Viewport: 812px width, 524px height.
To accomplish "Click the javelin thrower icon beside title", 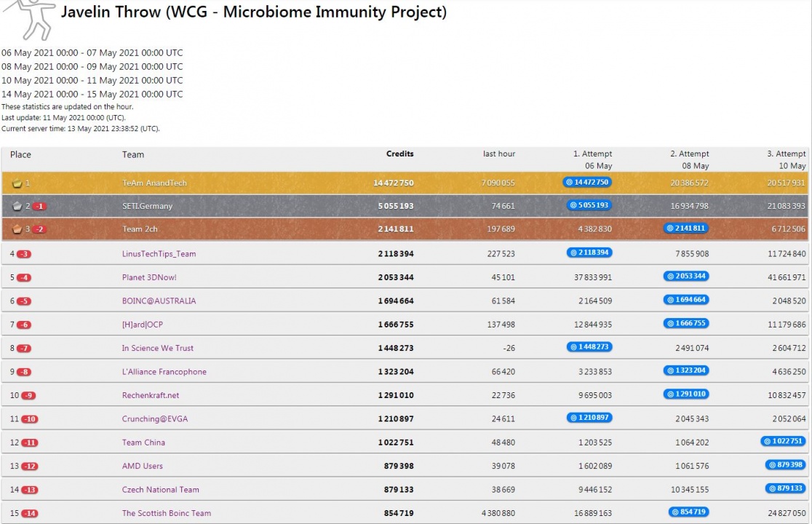I will coord(31,20).
